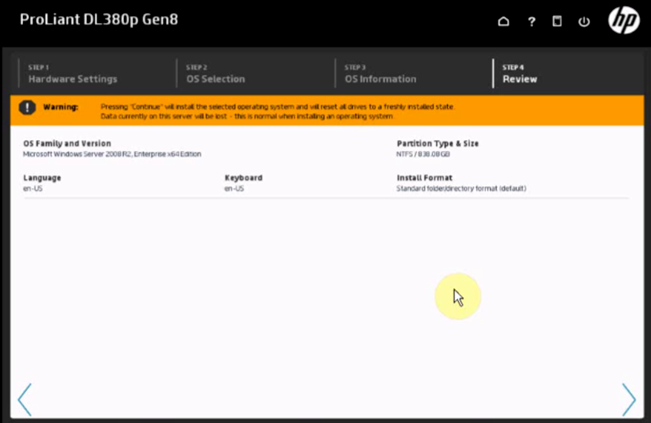Switch to Step 3 OS Information
This screenshot has width=651, height=423.
[x=380, y=73]
